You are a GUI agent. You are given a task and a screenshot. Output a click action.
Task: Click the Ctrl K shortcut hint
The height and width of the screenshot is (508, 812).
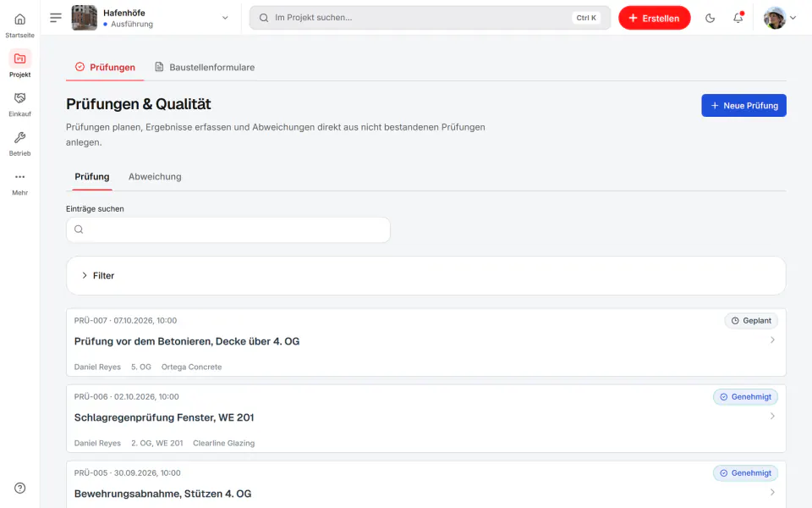(586, 18)
